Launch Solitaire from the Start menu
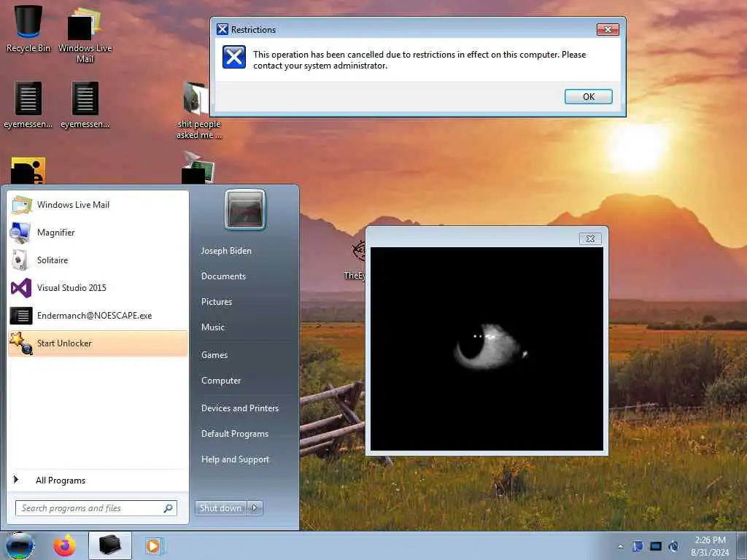The height and width of the screenshot is (560, 747). [x=98, y=260]
